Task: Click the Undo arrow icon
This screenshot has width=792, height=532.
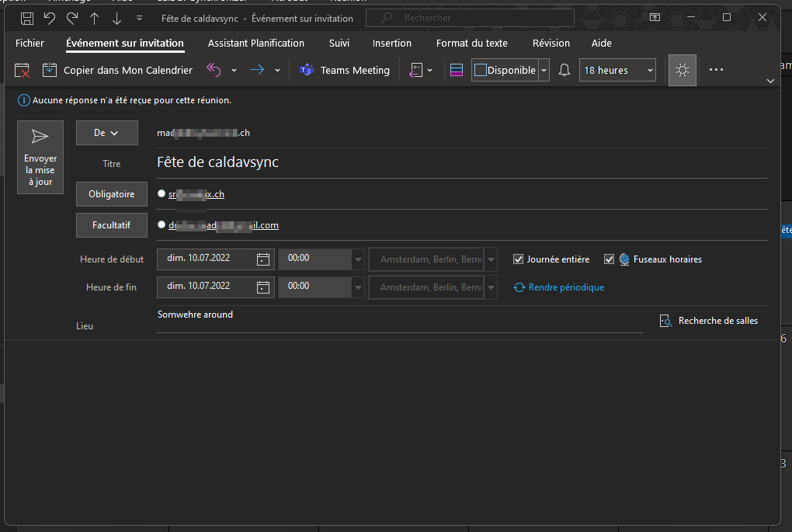Action: click(x=50, y=18)
